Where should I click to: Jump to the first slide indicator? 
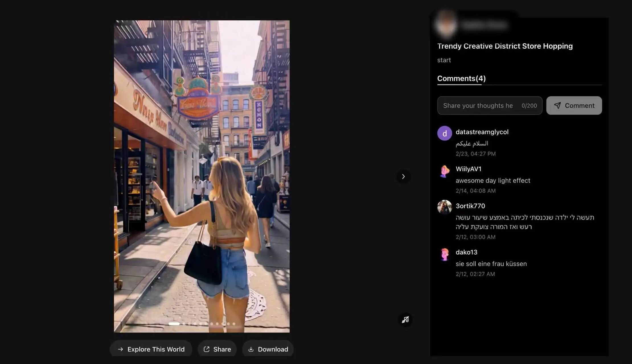click(x=174, y=324)
